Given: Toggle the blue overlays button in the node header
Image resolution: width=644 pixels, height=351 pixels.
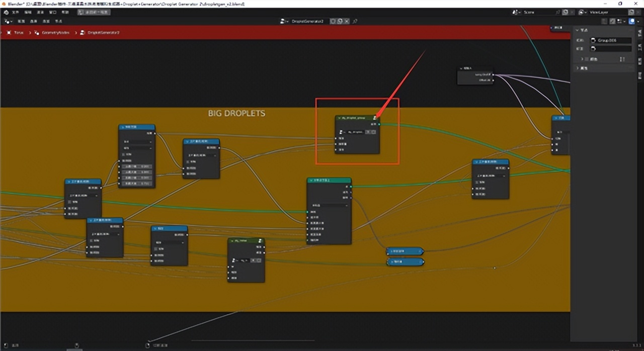Looking at the screenshot, I should point(632,21).
